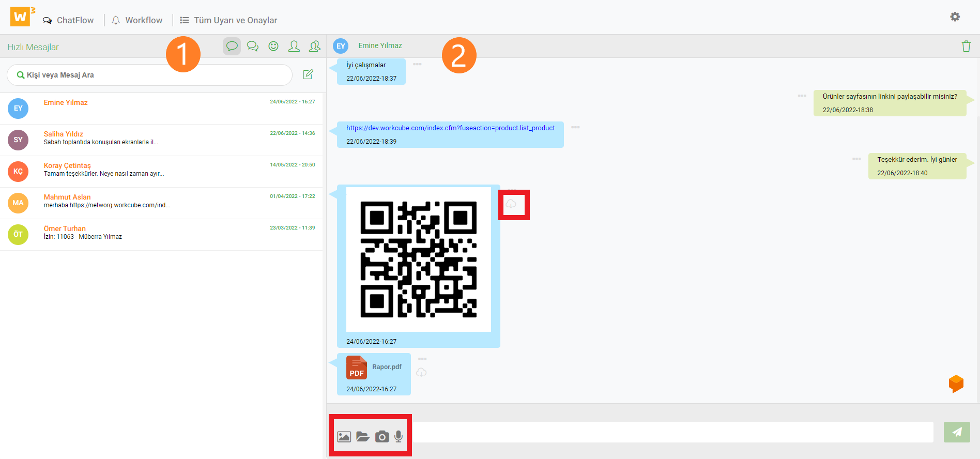Open the Ömer Turhan conversation
980x459 pixels.
[x=161, y=235]
